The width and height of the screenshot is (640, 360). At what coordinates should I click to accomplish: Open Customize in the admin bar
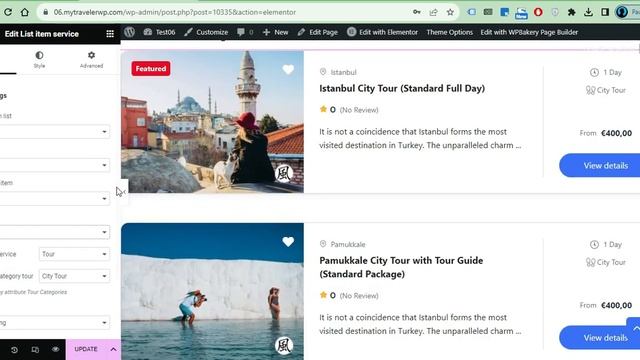tap(206, 32)
